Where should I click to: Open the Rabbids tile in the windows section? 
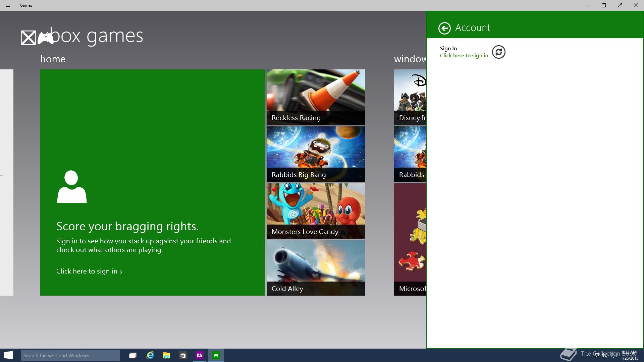[x=410, y=154]
